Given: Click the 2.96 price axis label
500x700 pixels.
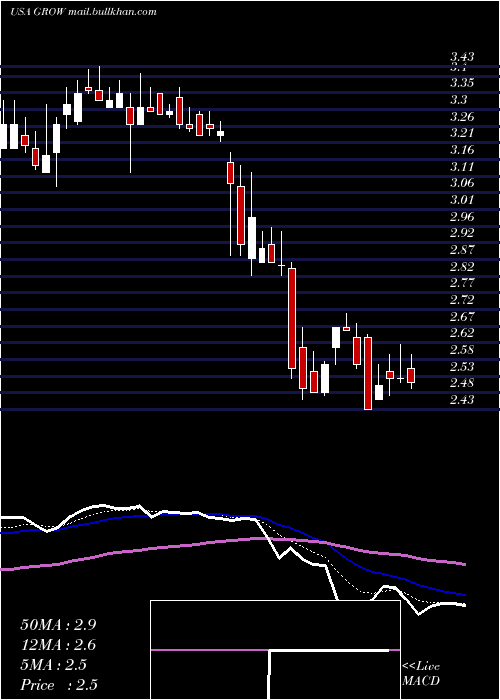Looking at the screenshot, I should 462,217.
